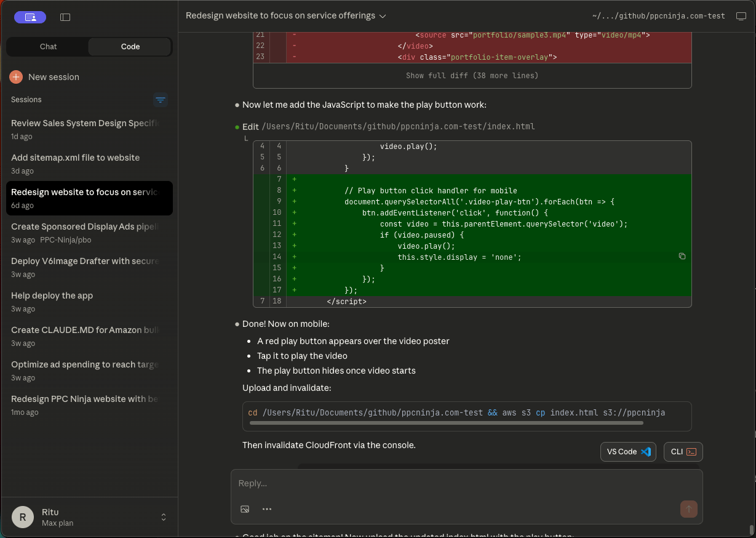Copy code block using copy icon
Viewport: 756px width, 538px height.
[682, 256]
